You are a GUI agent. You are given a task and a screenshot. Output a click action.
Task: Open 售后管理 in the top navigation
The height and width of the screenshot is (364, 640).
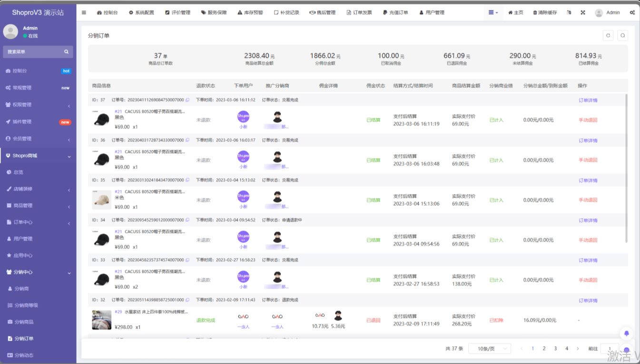[323, 12]
